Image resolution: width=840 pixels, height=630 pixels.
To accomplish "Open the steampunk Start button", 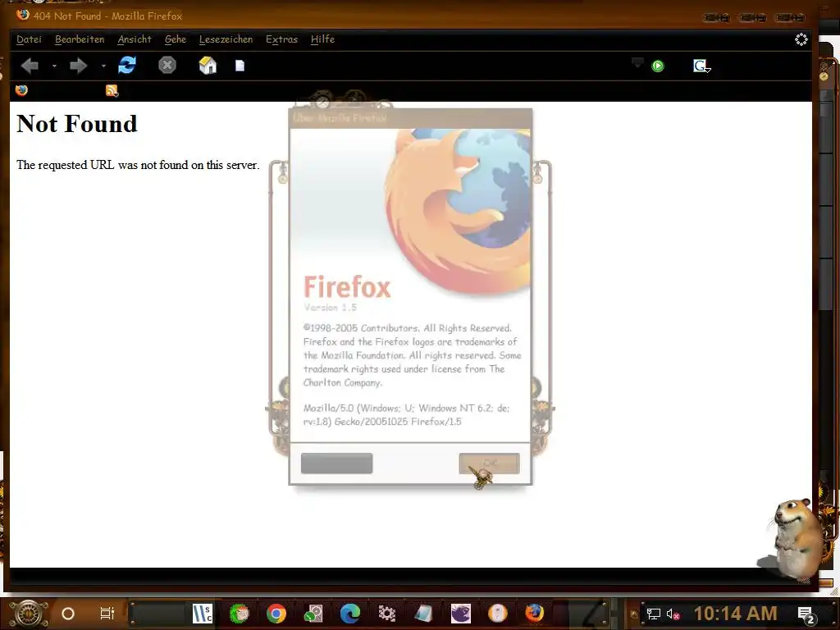I will point(29,614).
